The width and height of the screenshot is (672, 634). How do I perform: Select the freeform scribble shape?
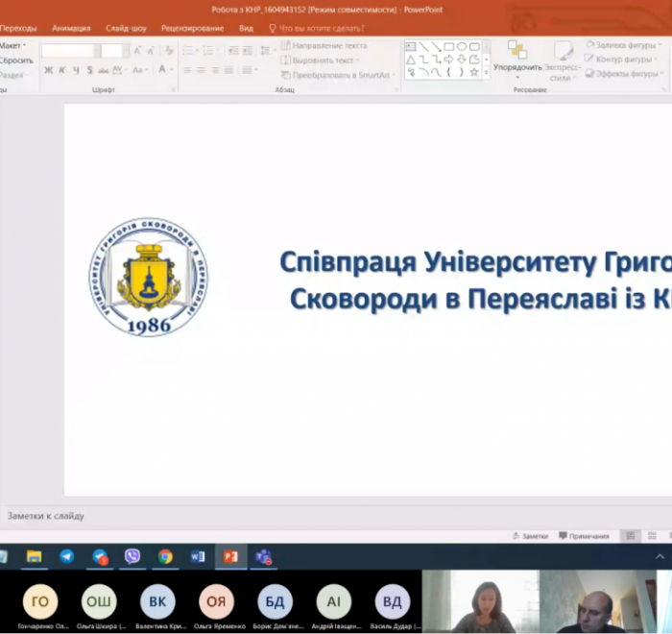point(411,72)
